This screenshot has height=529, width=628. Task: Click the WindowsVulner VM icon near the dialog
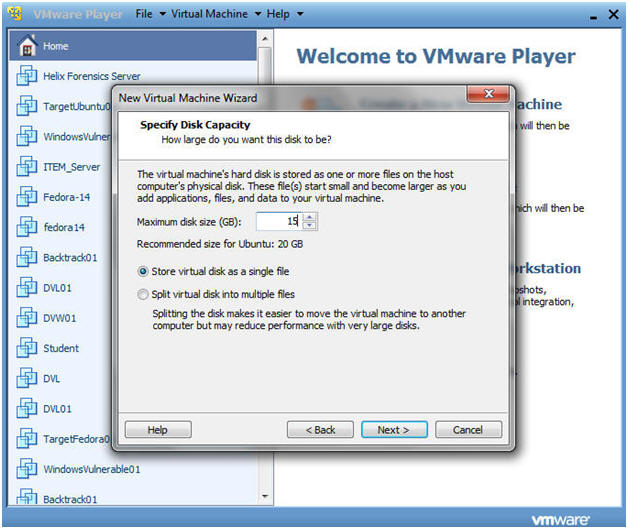point(27,136)
